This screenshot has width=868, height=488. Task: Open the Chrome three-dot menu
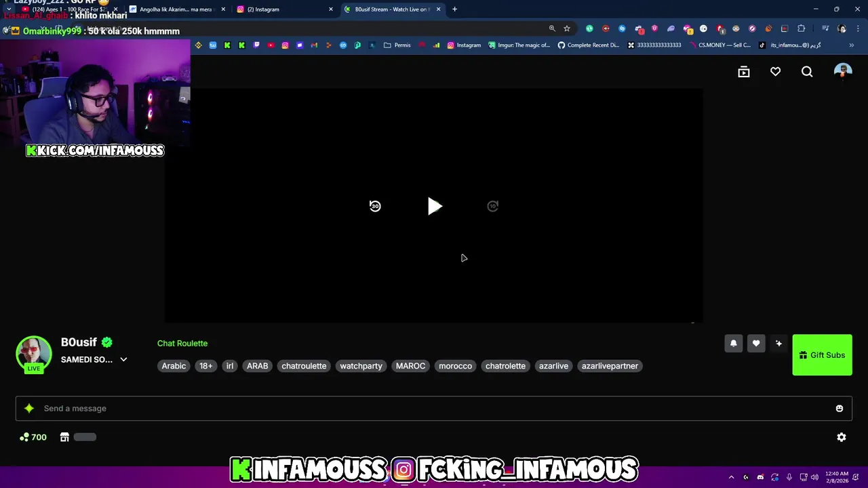click(x=858, y=28)
